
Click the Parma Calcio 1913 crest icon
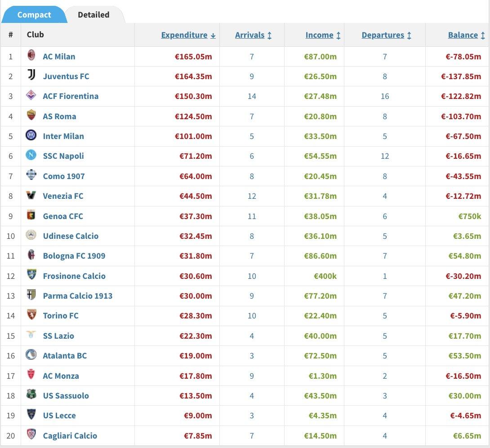tap(31, 295)
